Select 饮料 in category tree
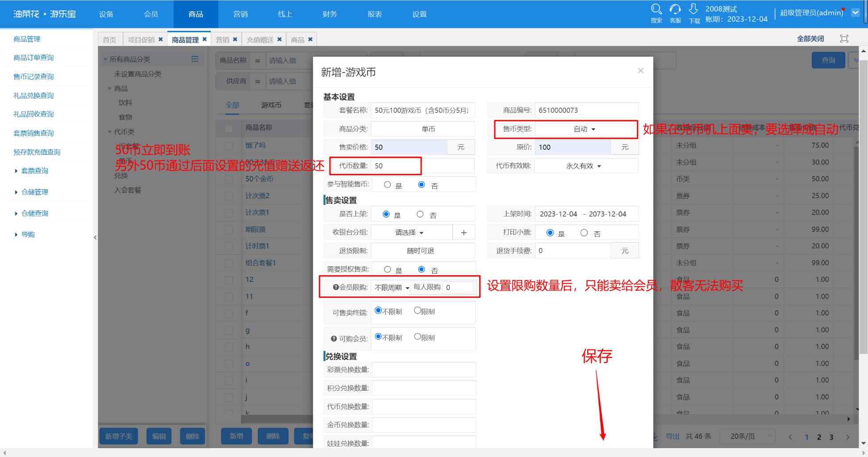868x457 pixels. [x=125, y=103]
